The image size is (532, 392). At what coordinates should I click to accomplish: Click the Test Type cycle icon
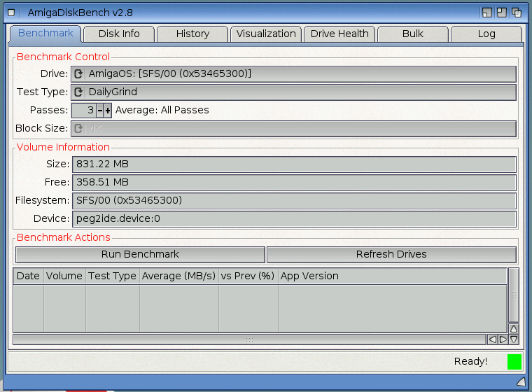point(78,92)
